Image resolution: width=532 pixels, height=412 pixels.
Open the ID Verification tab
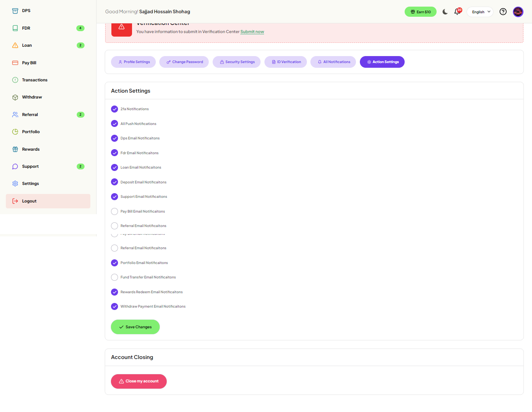tap(285, 62)
